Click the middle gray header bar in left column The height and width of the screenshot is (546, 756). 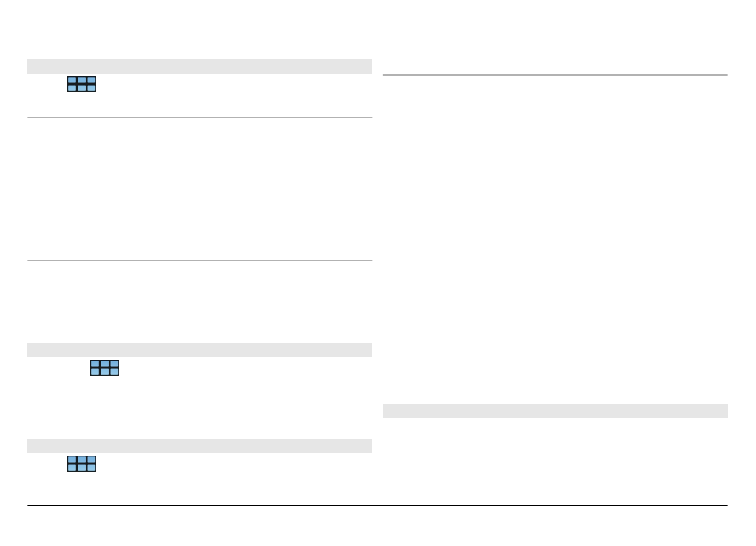[x=200, y=350]
